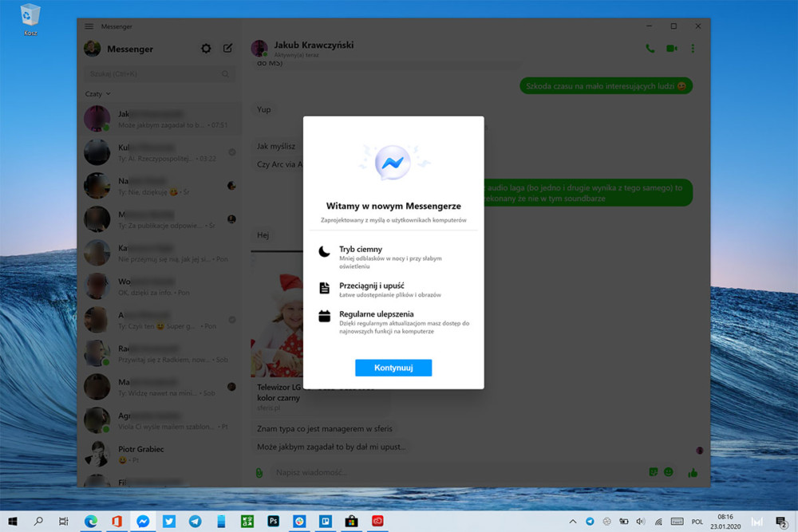Click the Napisz wiadomość message input

pos(456,472)
